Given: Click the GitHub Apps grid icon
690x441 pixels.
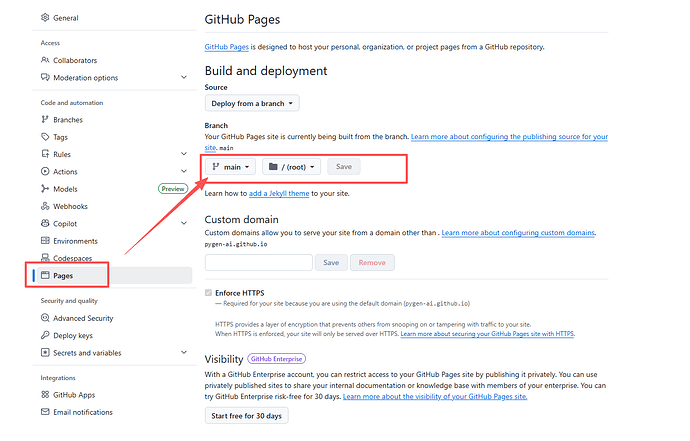Looking at the screenshot, I should pyautogui.click(x=45, y=395).
